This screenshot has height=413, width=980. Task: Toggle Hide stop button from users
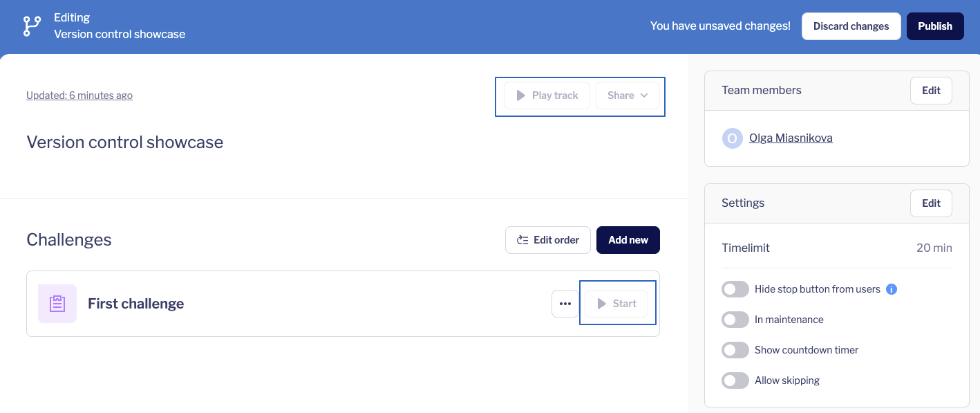coord(735,289)
